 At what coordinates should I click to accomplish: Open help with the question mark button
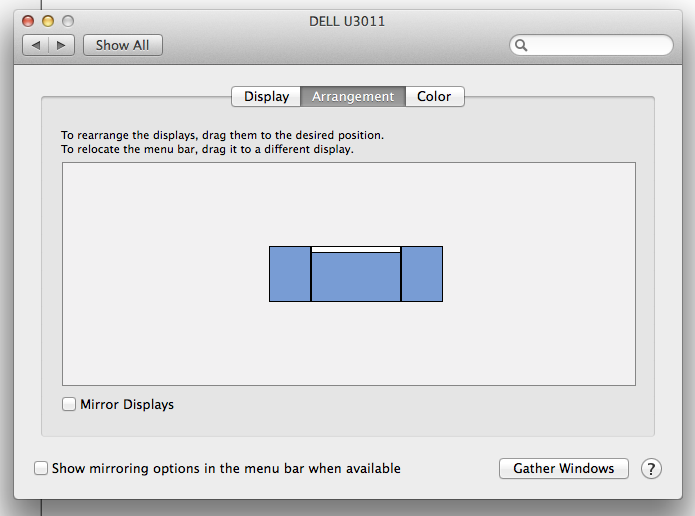pyautogui.click(x=651, y=469)
